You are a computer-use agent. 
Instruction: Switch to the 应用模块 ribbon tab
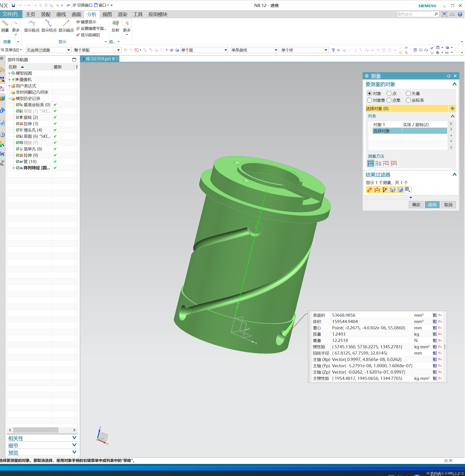coord(158,14)
